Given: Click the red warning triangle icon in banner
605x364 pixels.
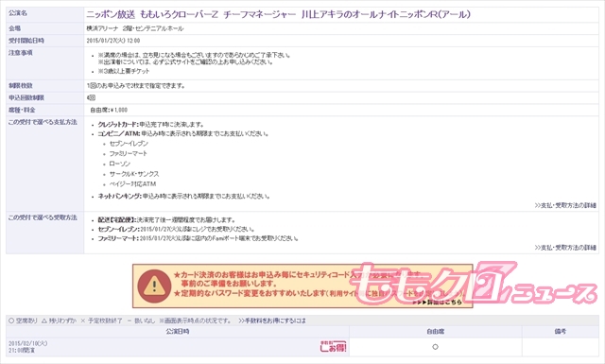Looking at the screenshot, I should pos(154,286).
